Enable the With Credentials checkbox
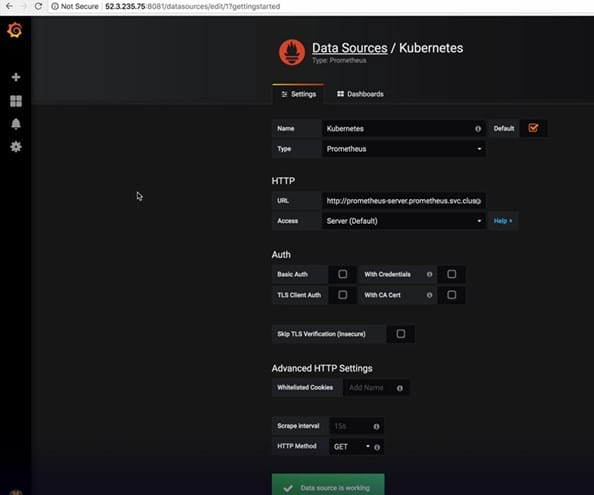 pyautogui.click(x=452, y=274)
